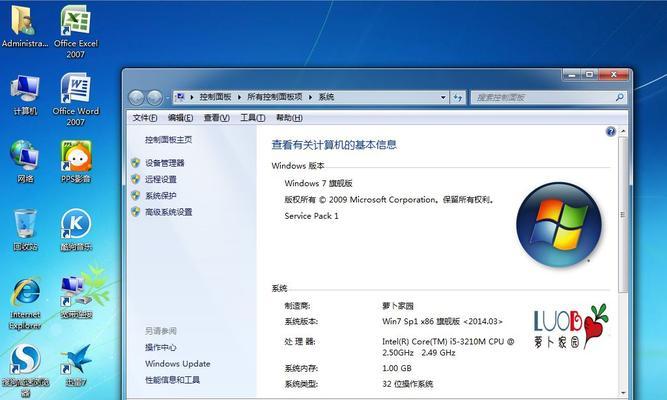Image resolution: width=667 pixels, height=400 pixels.
Task: Open the 帮助(H) menu
Action: (x=289, y=118)
